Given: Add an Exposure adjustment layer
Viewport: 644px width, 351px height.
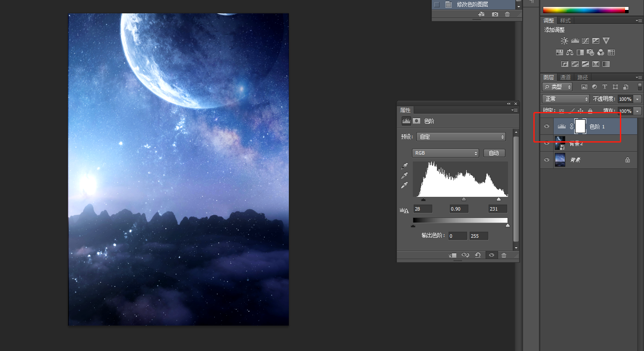Looking at the screenshot, I should pyautogui.click(x=596, y=40).
